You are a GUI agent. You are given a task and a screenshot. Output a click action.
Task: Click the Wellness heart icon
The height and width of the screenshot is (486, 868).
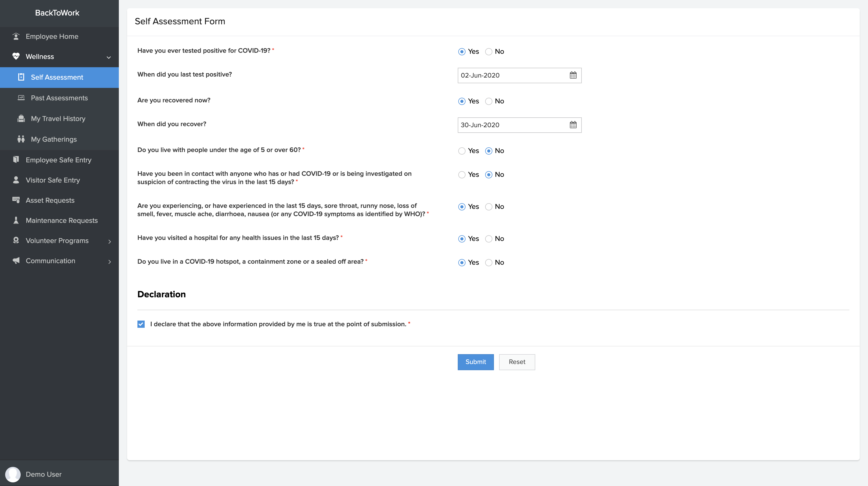point(16,56)
